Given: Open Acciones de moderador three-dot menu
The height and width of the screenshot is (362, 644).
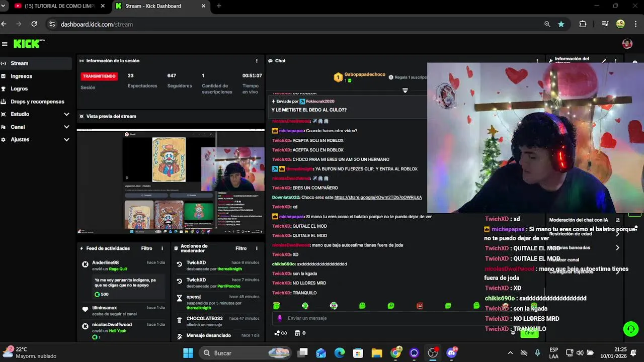Looking at the screenshot, I should [257, 248].
